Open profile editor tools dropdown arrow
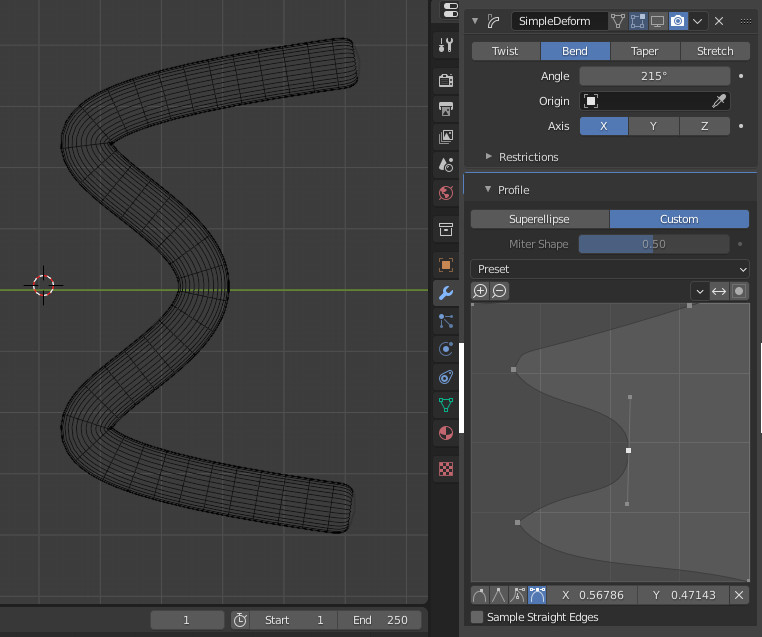 point(700,291)
